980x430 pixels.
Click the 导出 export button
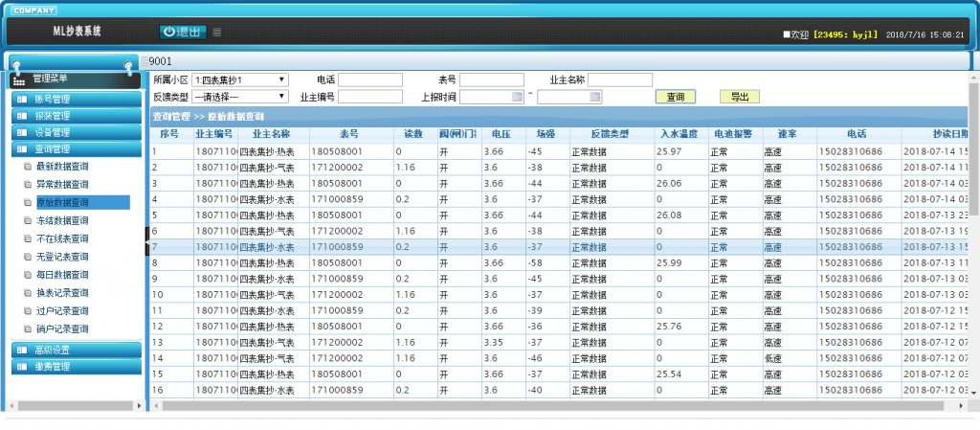(x=739, y=97)
